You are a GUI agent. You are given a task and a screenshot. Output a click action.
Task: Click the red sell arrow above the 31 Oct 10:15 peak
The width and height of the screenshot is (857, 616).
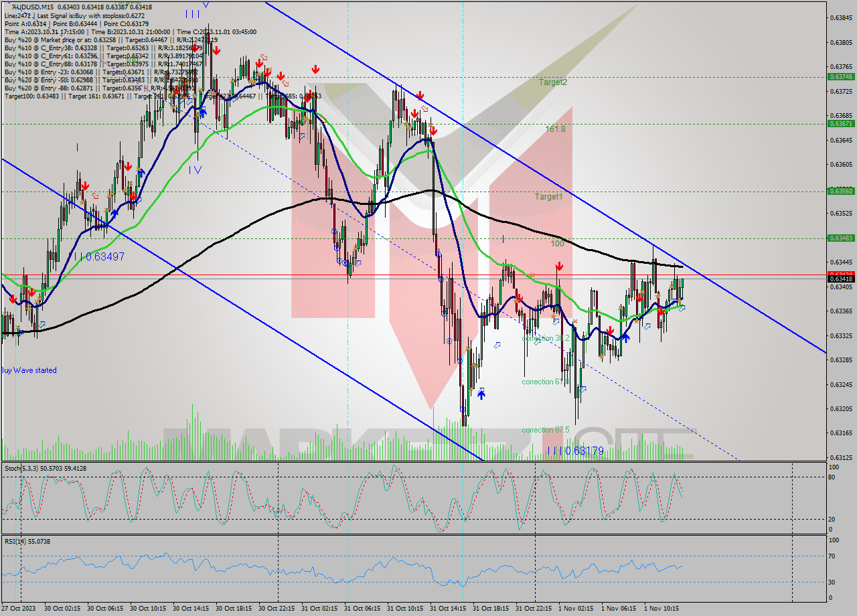[x=420, y=95]
